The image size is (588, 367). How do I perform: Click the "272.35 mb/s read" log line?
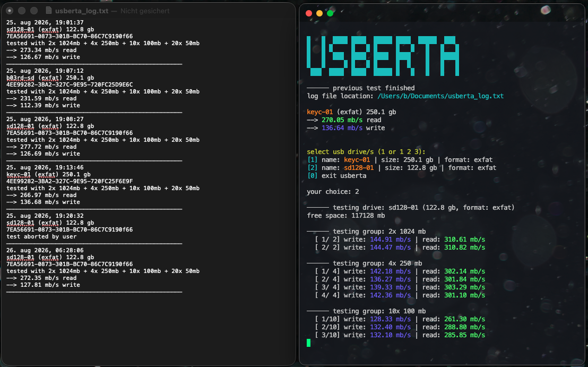click(41, 278)
